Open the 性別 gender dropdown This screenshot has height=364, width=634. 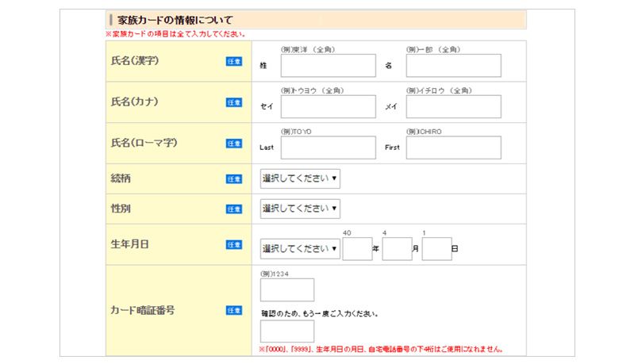[x=300, y=209]
